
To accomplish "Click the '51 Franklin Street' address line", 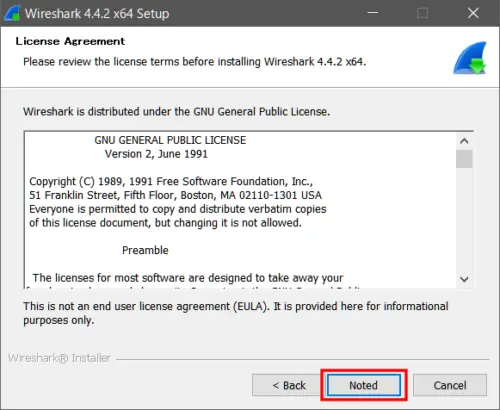I will [175, 195].
